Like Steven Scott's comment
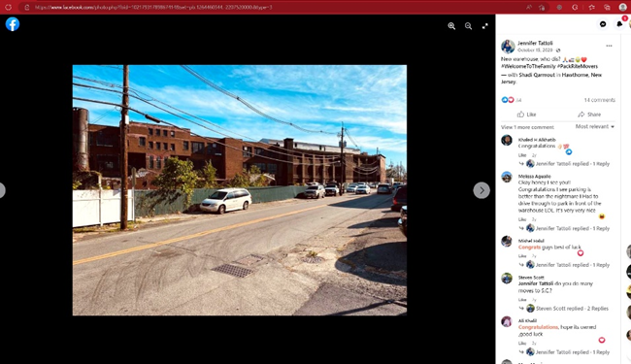Viewport: 631px width, 364px height. 522,300
